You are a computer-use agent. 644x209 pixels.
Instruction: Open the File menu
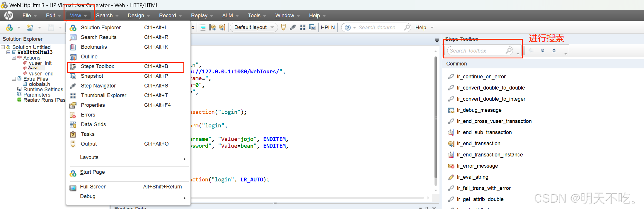coord(29,16)
